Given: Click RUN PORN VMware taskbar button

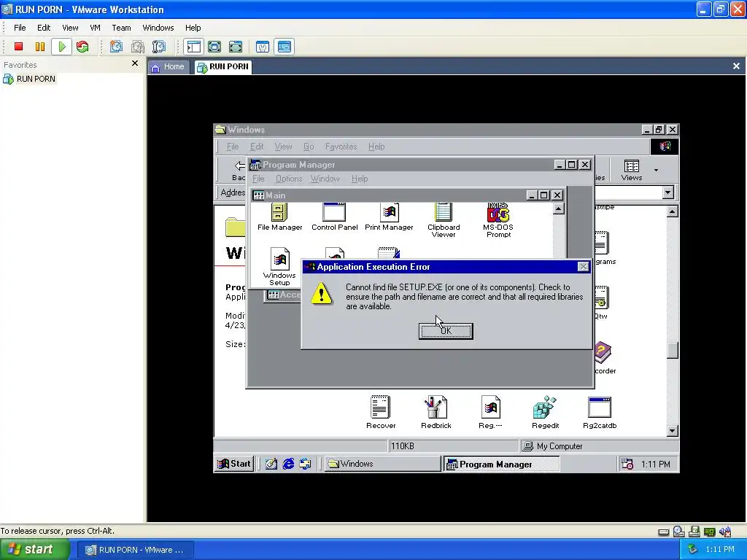Looking at the screenshot, I should 135,550.
